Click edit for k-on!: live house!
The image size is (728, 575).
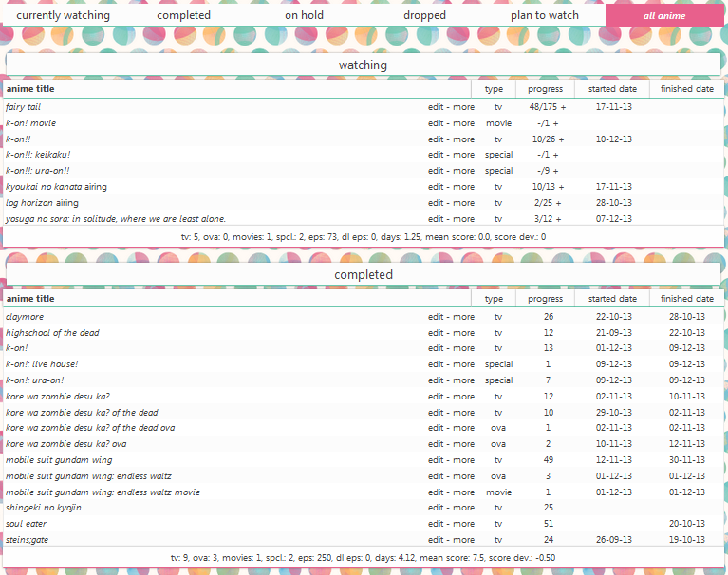[436, 364]
